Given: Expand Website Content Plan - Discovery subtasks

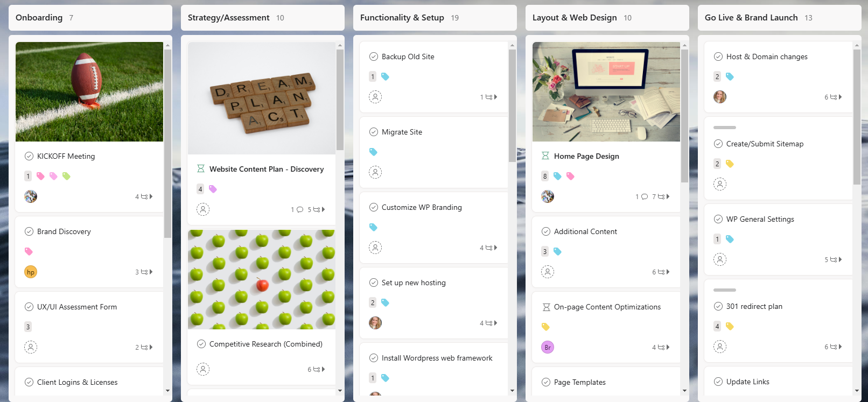Looking at the screenshot, I should 323,209.
